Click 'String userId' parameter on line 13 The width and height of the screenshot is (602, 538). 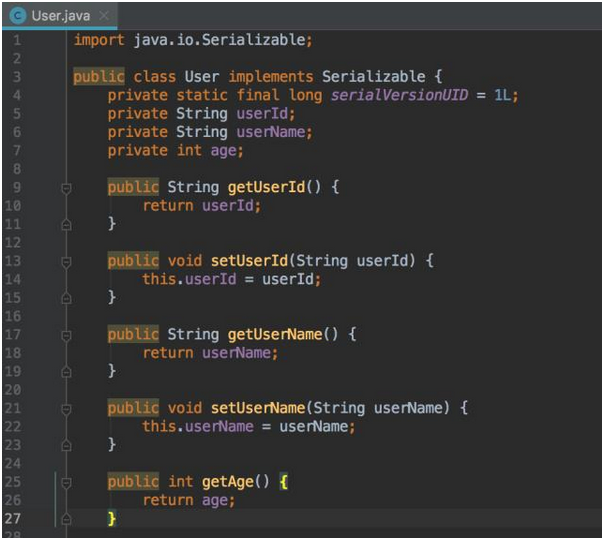(352, 261)
